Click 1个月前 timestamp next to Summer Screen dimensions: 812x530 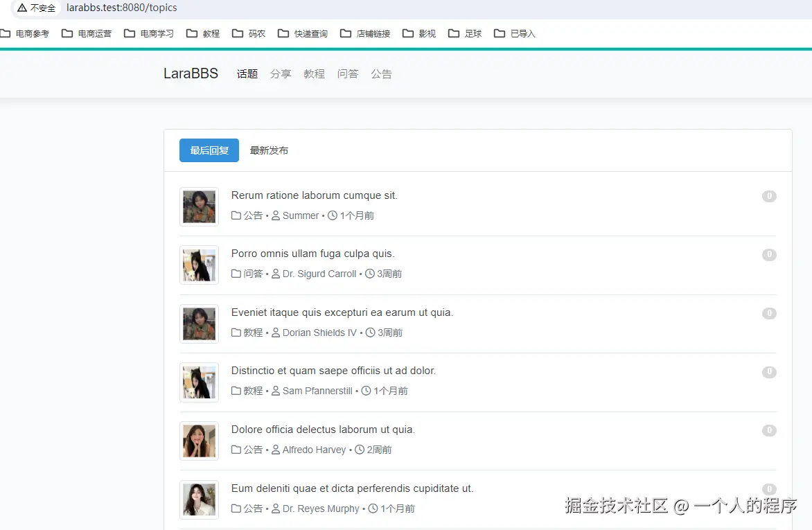351,215
